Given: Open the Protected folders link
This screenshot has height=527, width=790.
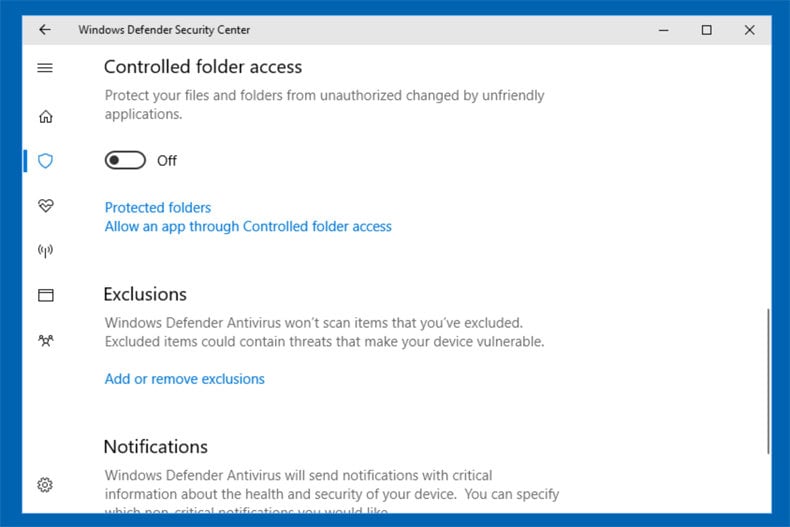Looking at the screenshot, I should (158, 208).
